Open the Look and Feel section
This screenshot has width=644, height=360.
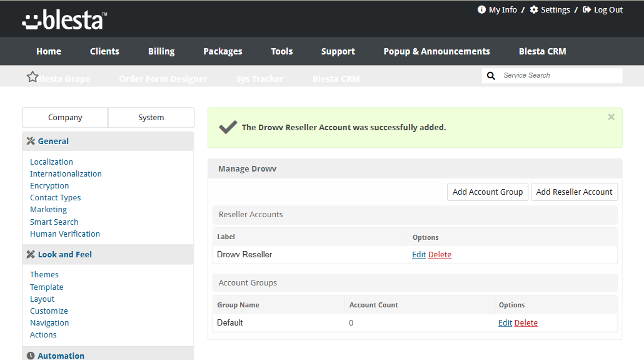pyautogui.click(x=65, y=254)
